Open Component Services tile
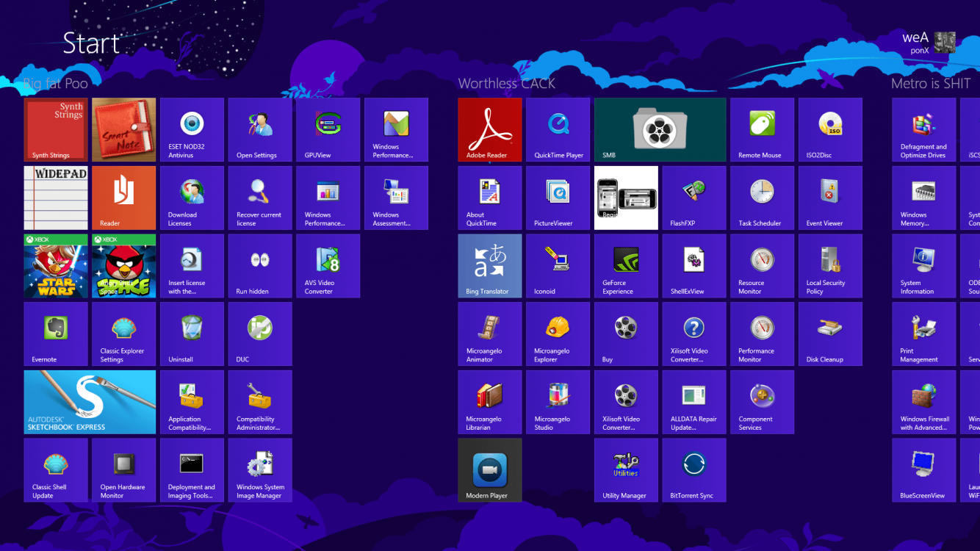980x551 pixels. pyautogui.click(x=762, y=402)
